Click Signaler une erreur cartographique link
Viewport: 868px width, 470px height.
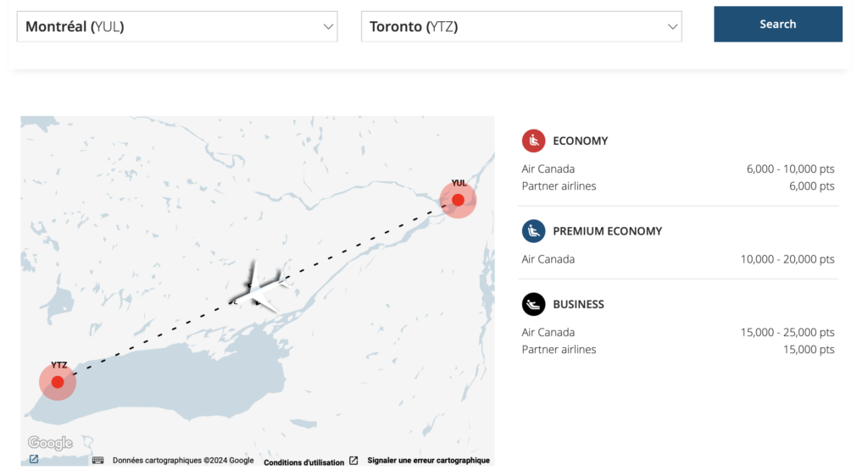pyautogui.click(x=428, y=461)
